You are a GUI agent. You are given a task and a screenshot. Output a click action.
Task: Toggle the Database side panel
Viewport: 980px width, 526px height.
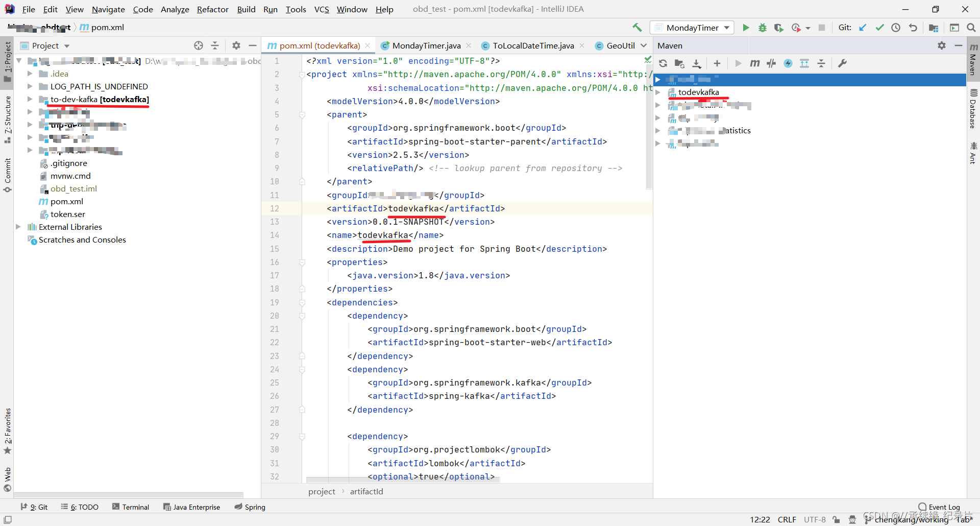973,108
